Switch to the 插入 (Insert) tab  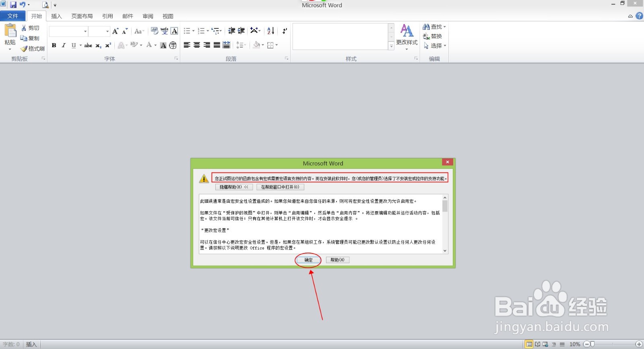tap(56, 16)
